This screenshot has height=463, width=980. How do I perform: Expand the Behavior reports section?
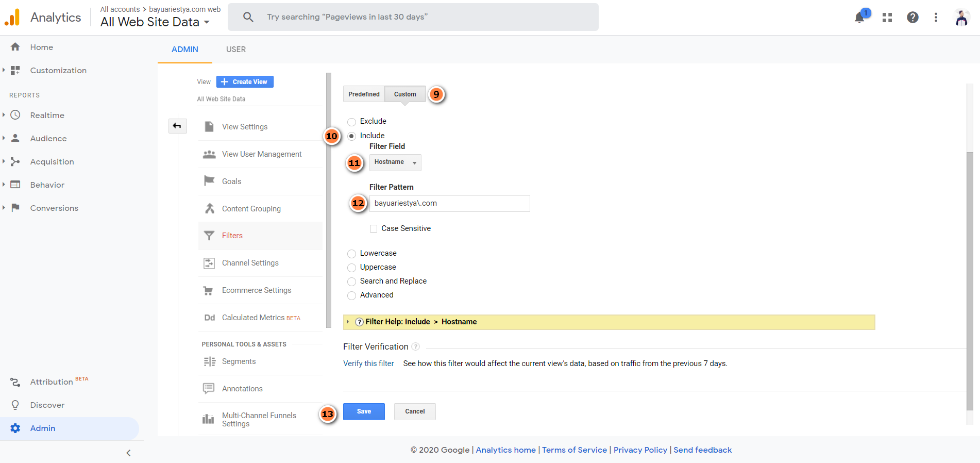(x=4, y=185)
